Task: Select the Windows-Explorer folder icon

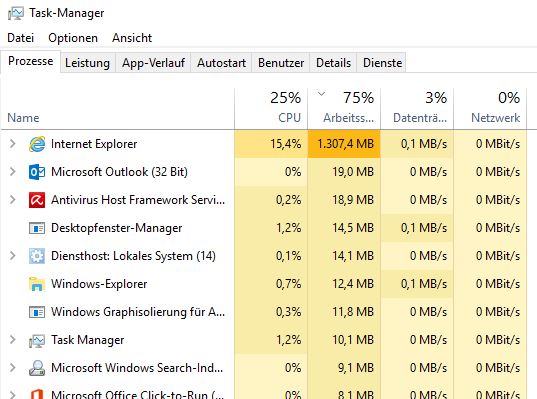Action: point(37,284)
